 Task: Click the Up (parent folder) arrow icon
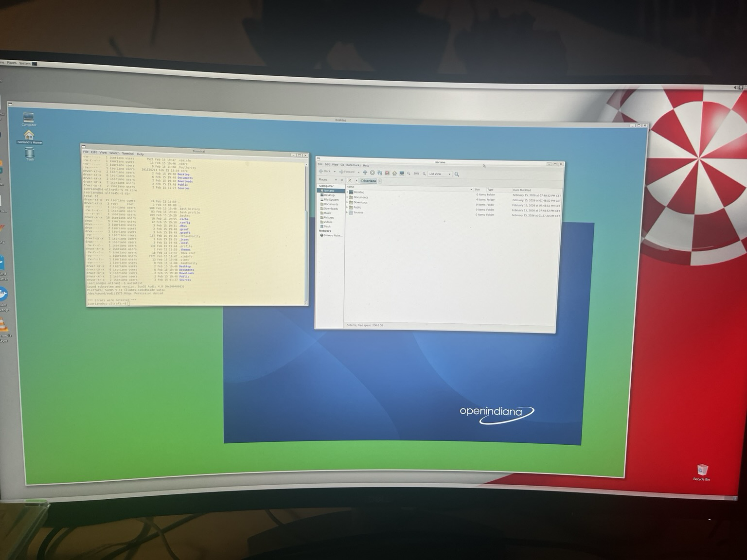(365, 172)
